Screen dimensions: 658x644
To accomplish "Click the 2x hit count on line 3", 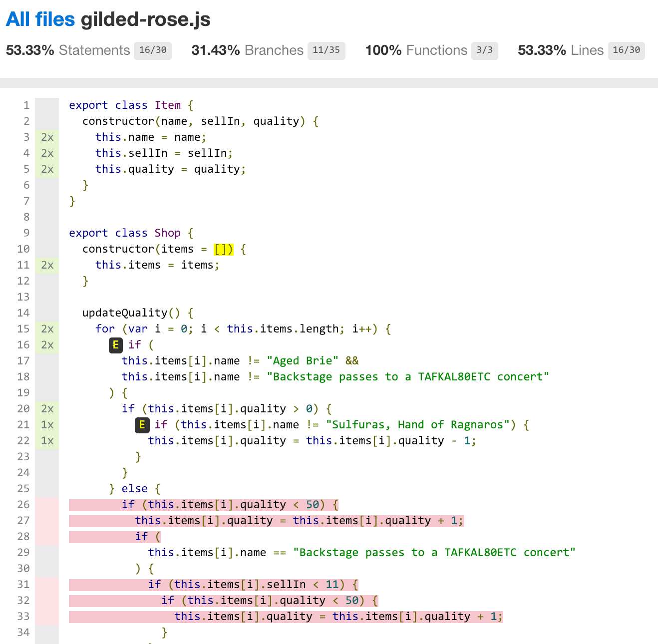I will click(47, 137).
